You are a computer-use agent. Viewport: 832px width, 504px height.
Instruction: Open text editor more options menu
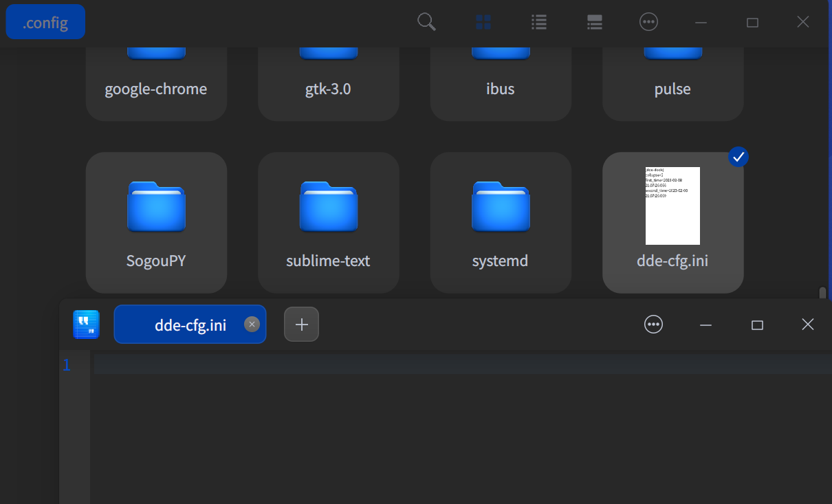(x=653, y=325)
